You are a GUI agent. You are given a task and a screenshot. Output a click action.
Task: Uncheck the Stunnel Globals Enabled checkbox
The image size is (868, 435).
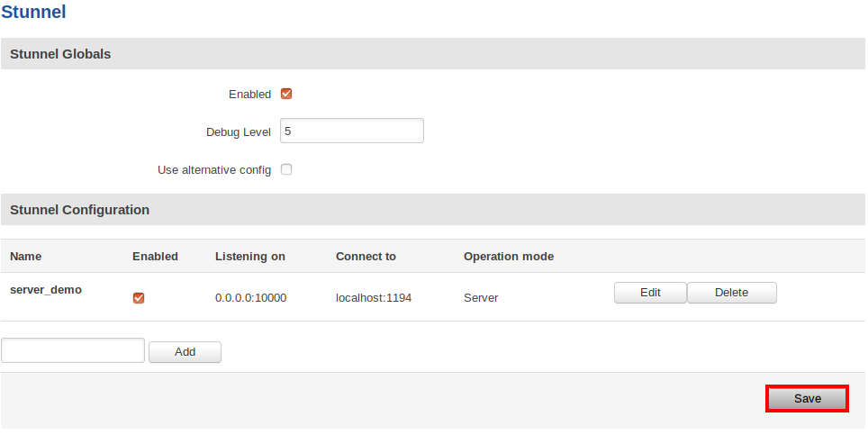pyautogui.click(x=286, y=94)
